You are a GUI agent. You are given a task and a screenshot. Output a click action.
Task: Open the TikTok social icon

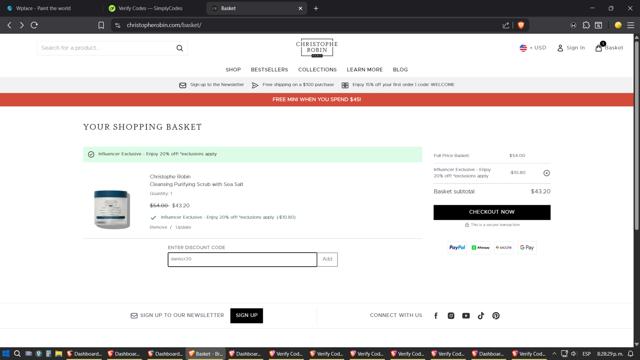click(481, 316)
